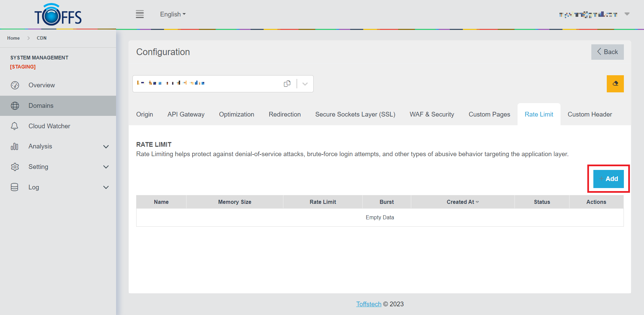
Task: Open Cloud Watcher in the sidebar
Action: click(49, 126)
